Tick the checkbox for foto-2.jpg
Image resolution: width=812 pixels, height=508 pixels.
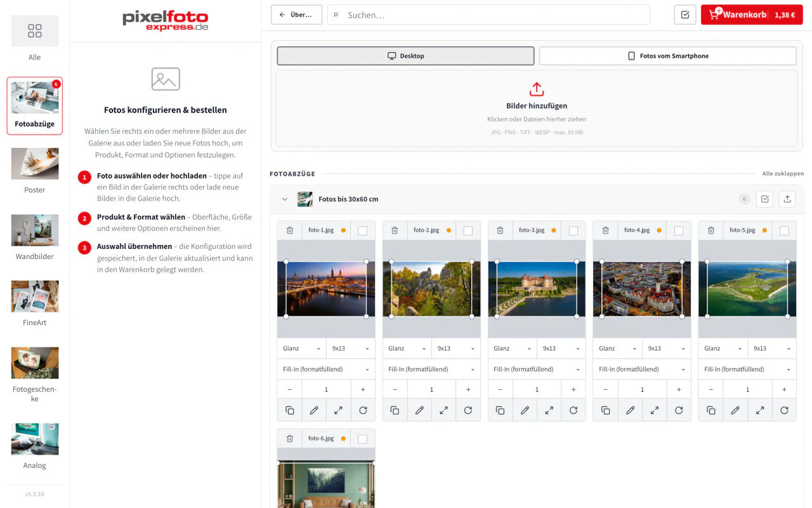tap(468, 231)
